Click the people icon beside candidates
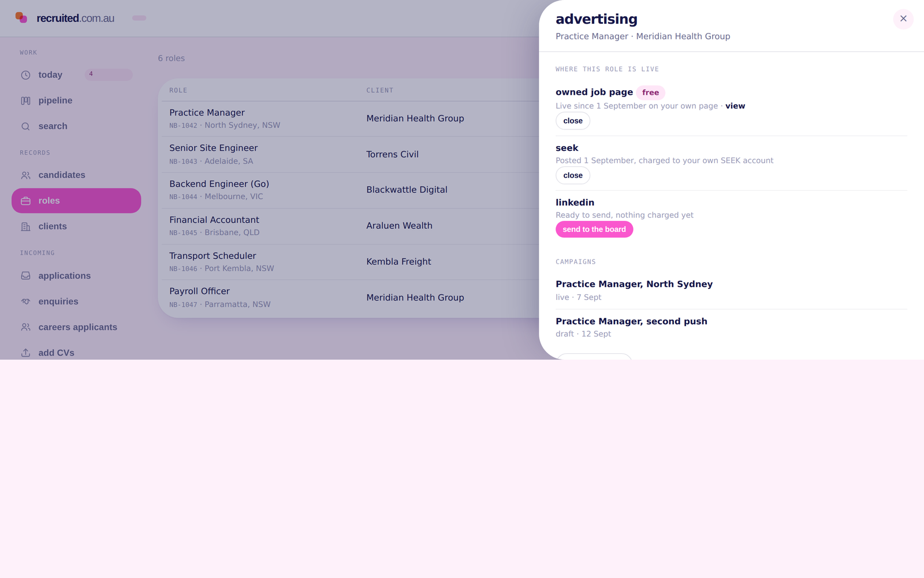 click(x=25, y=175)
